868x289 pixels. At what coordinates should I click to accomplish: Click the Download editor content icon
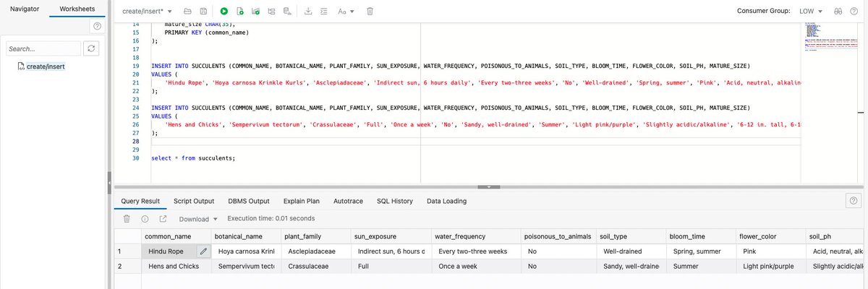click(x=309, y=12)
